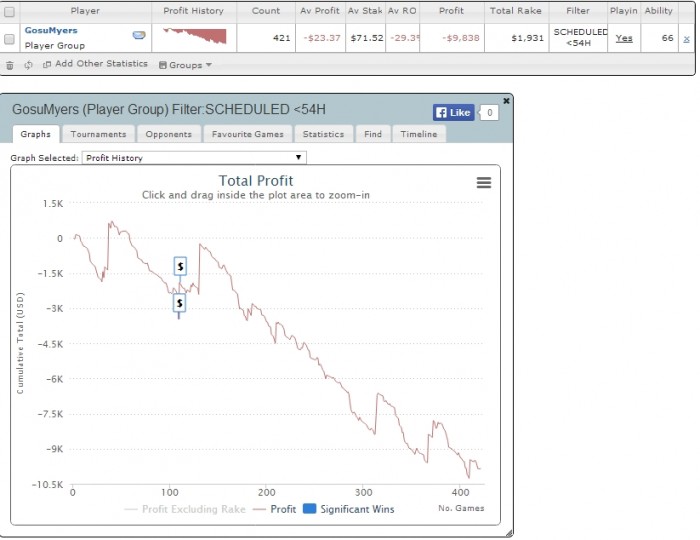Sort by Profit History column header
The image size is (700, 540).
click(193, 11)
